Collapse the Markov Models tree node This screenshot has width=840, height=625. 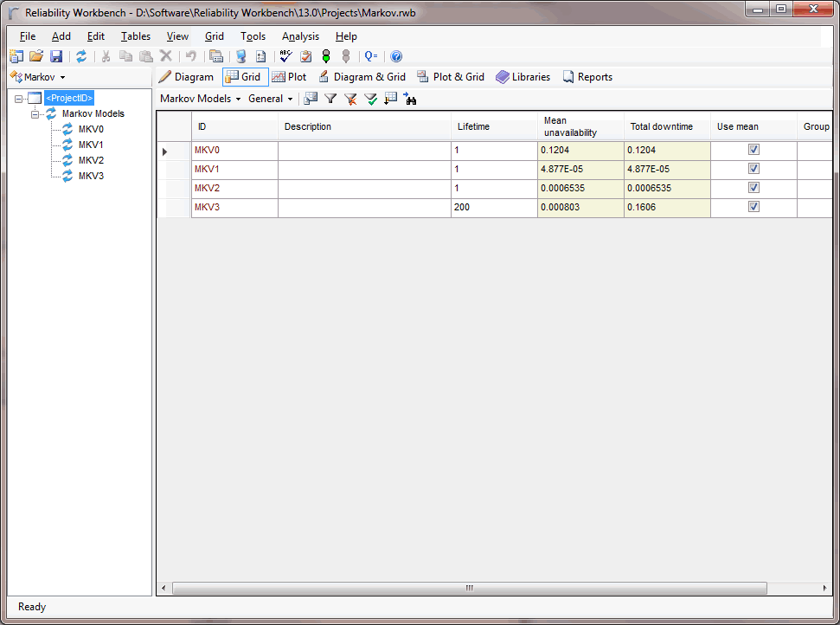35,113
